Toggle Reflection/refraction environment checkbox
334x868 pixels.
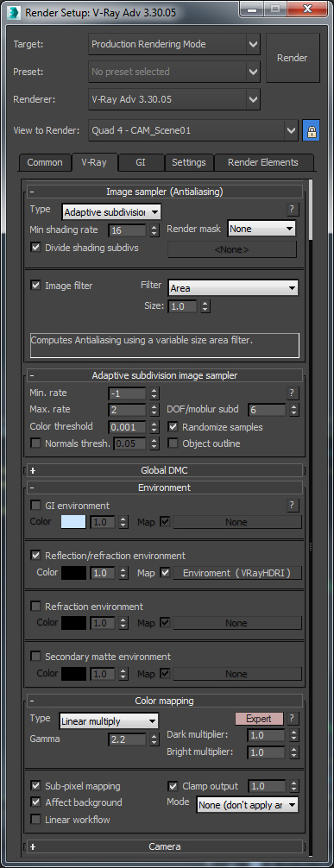tap(36, 555)
